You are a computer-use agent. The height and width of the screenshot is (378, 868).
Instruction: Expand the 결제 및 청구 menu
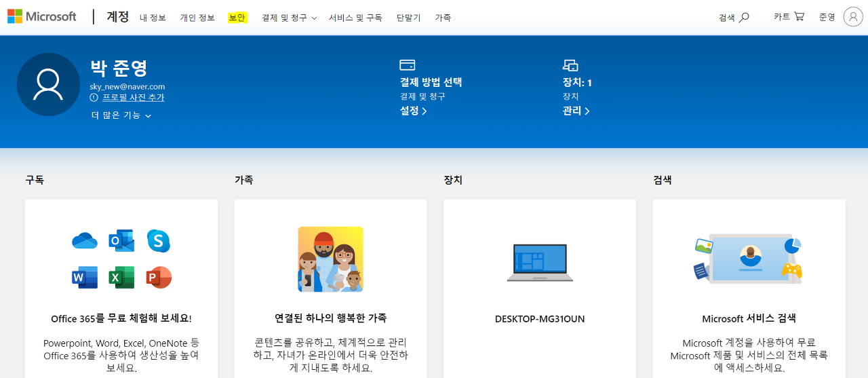pos(289,18)
